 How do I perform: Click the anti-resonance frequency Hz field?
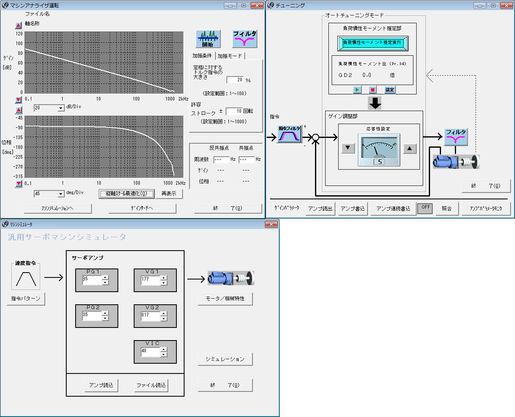pos(221,159)
